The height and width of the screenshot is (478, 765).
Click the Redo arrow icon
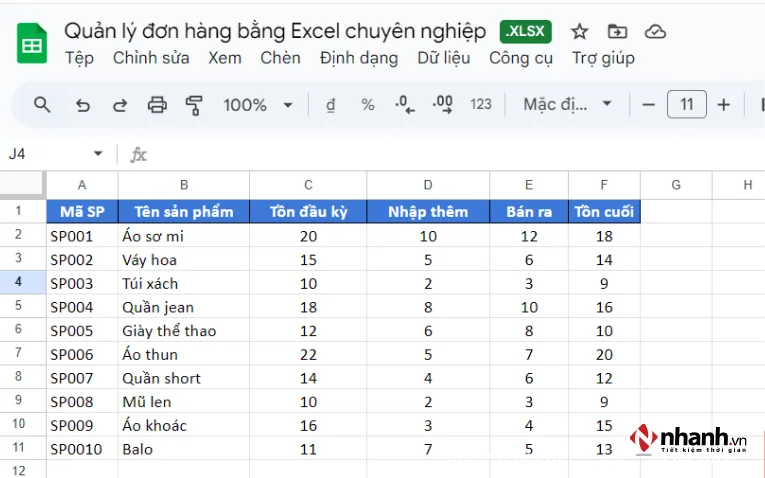119,105
